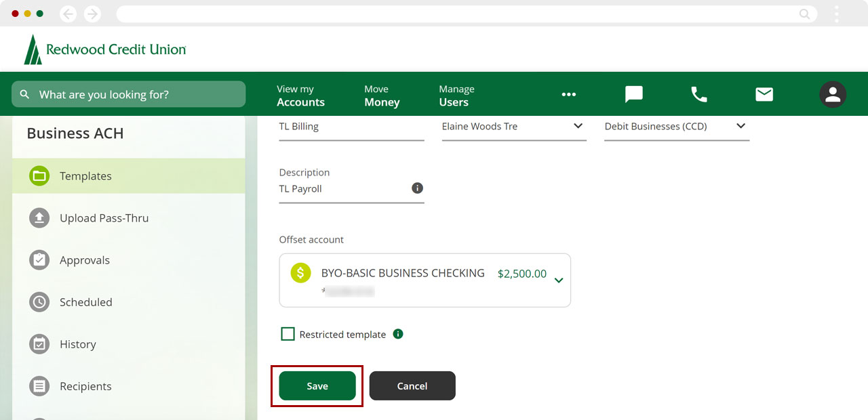
Task: Click the Upload Pass-Thru arrow icon
Action: [39, 218]
